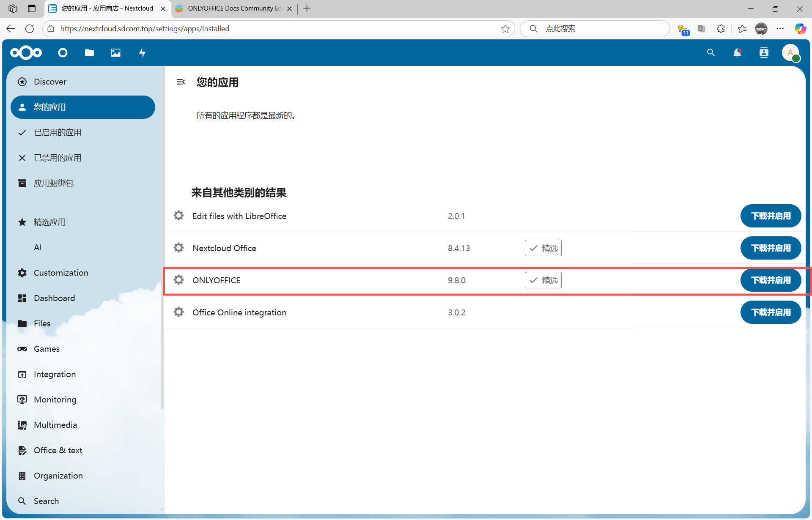The width and height of the screenshot is (812, 520).
Task: Open the Activity lightning icon
Action: (142, 53)
